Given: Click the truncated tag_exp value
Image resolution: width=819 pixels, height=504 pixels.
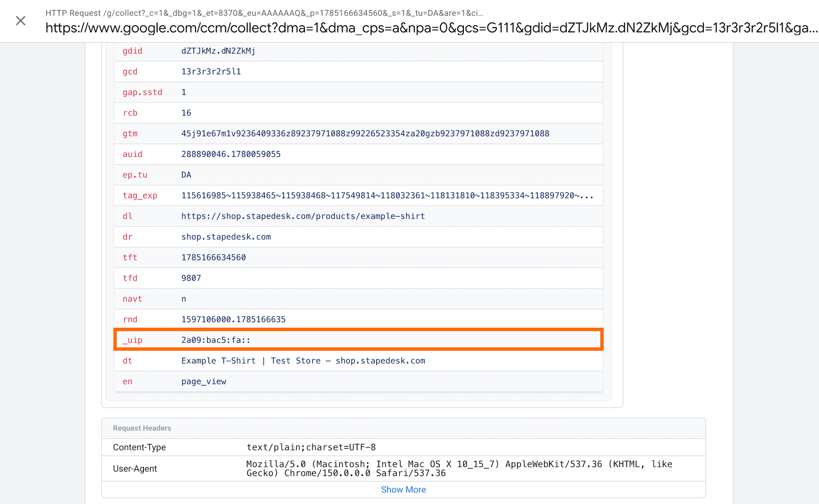Looking at the screenshot, I should coord(387,195).
